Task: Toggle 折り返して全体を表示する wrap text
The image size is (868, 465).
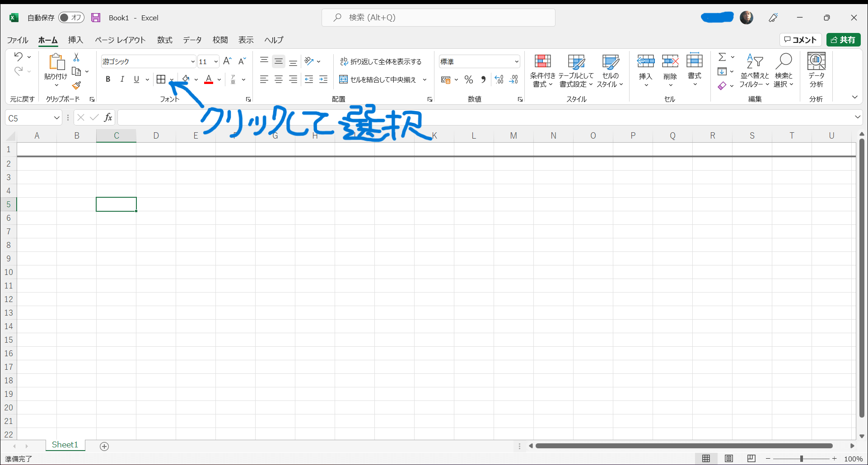Action: tap(381, 61)
